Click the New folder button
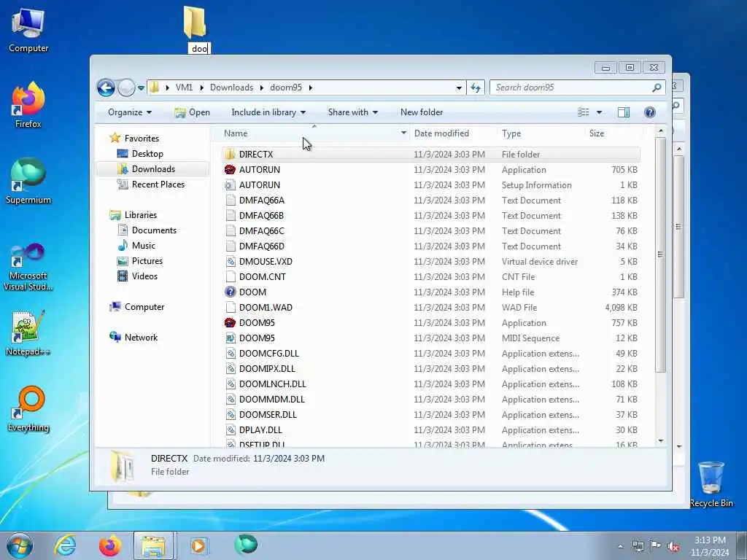 pos(422,112)
